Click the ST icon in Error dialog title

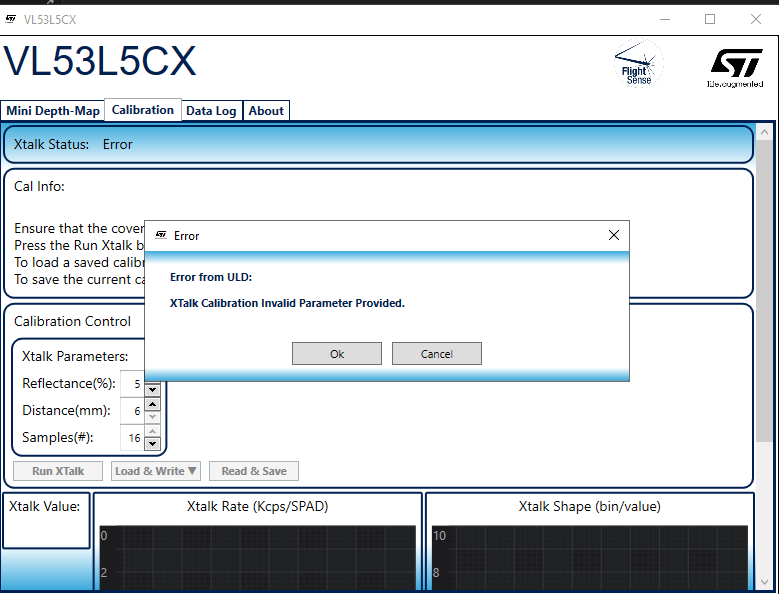[161, 235]
